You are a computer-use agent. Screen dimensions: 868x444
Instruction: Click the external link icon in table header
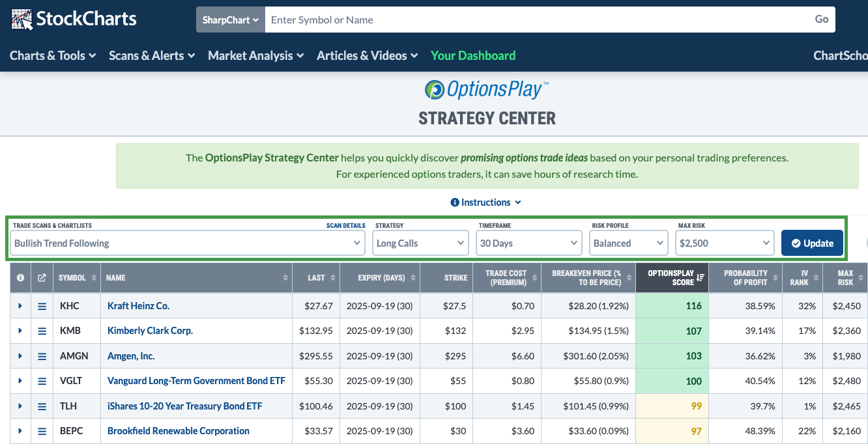[42, 277]
